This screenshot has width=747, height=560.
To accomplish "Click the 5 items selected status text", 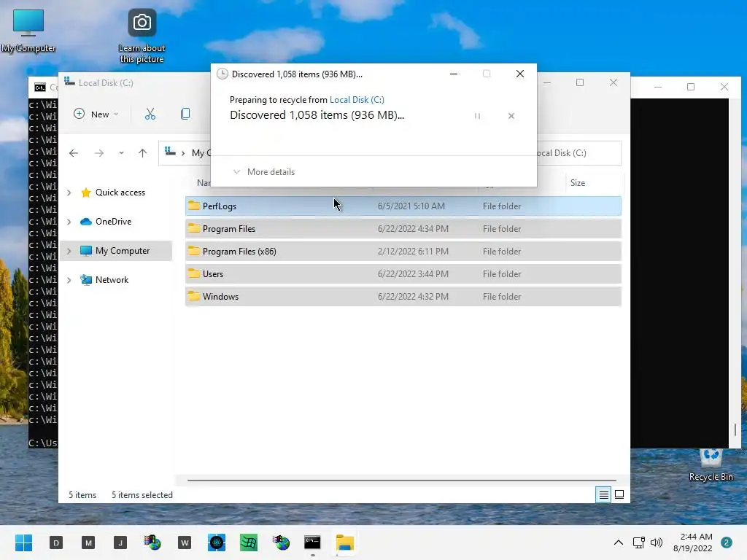I will [142, 495].
